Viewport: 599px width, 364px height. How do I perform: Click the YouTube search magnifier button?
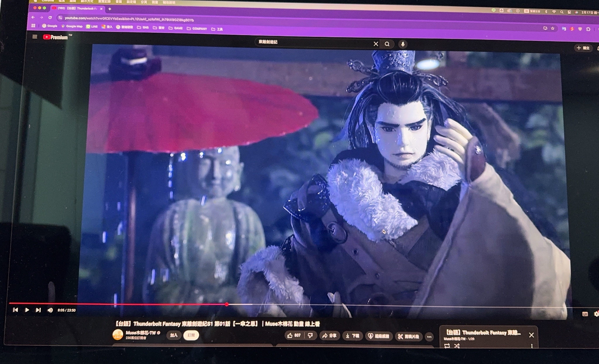[x=387, y=44]
